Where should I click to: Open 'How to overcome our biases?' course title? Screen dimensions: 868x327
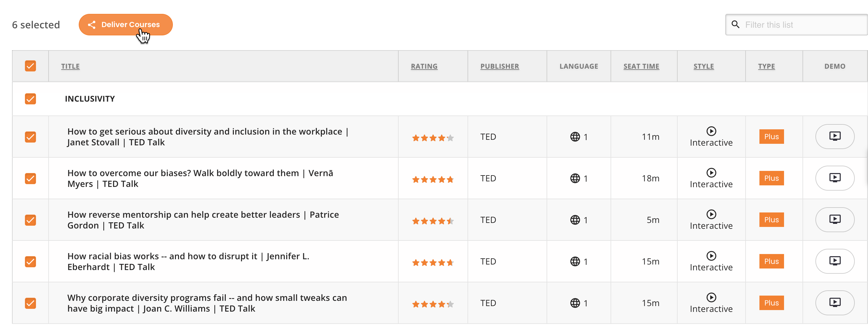click(x=200, y=178)
